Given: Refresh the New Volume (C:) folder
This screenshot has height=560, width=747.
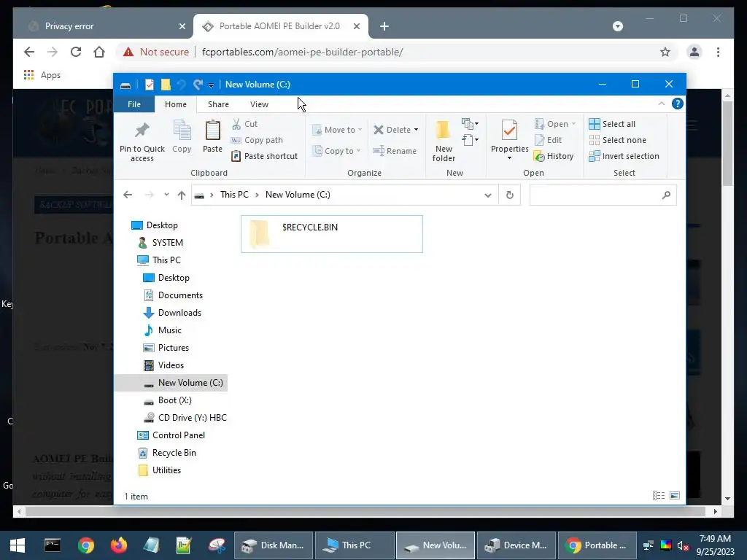Looking at the screenshot, I should [x=509, y=195].
